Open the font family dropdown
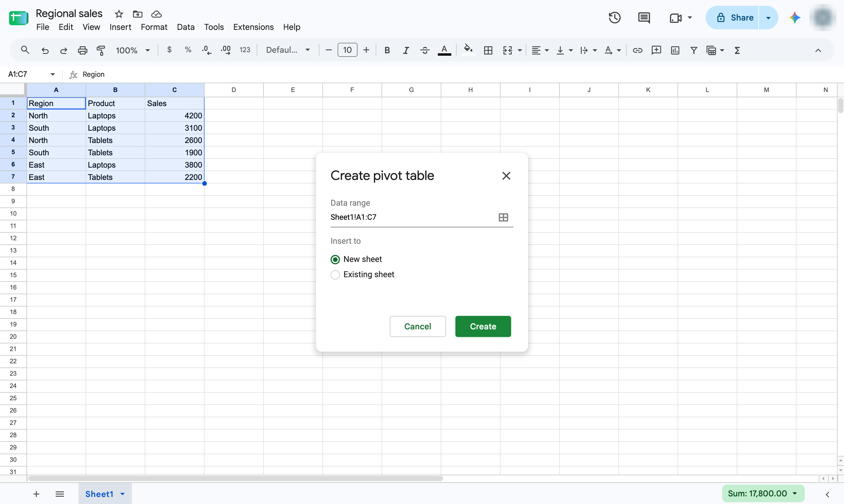 288,50
